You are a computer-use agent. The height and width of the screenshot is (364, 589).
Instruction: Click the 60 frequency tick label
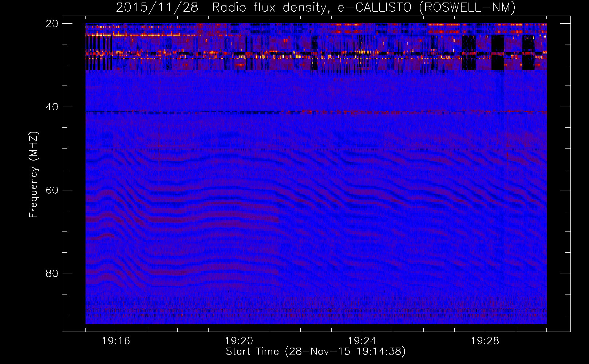[52, 190]
